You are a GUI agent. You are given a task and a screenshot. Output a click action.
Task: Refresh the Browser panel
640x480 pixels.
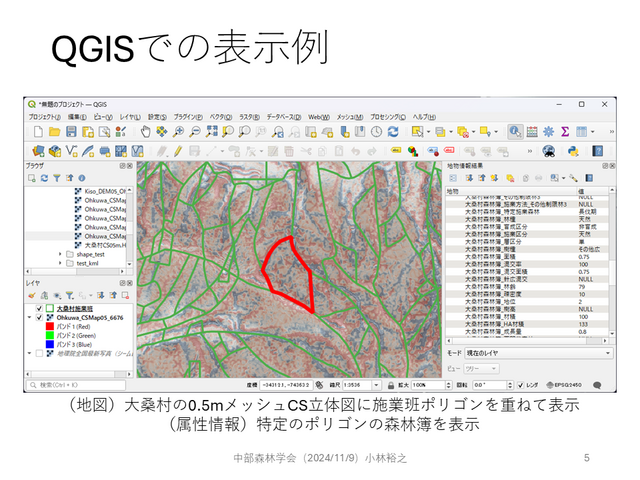pos(44,178)
